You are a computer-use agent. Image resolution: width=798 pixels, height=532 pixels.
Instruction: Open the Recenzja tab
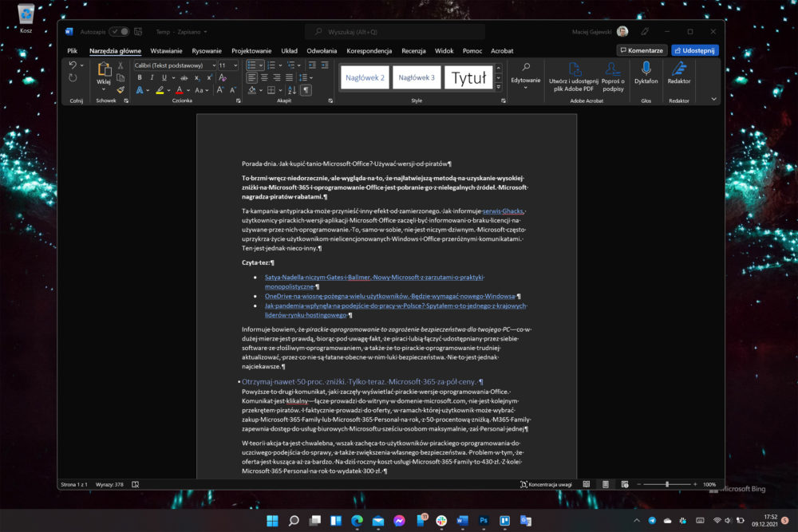coord(413,51)
